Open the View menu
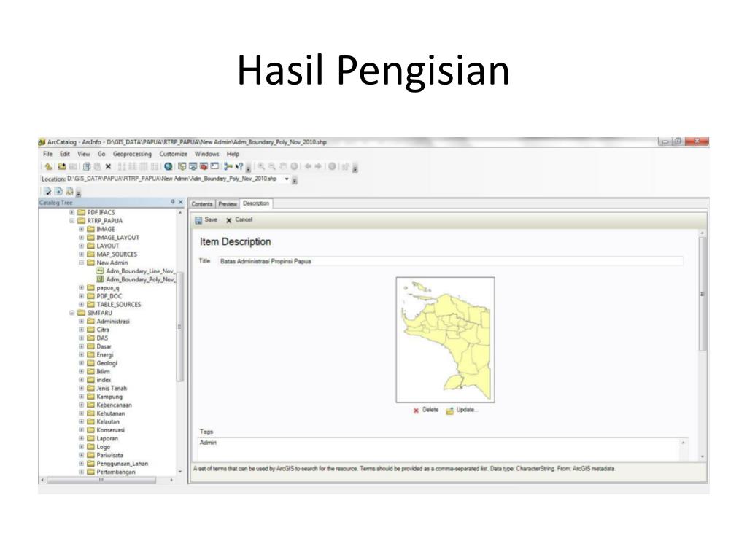747x560 pixels. click(x=84, y=154)
